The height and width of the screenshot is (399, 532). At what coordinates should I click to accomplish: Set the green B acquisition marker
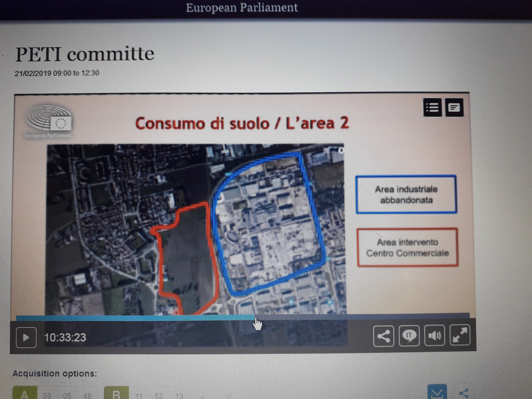(x=116, y=393)
